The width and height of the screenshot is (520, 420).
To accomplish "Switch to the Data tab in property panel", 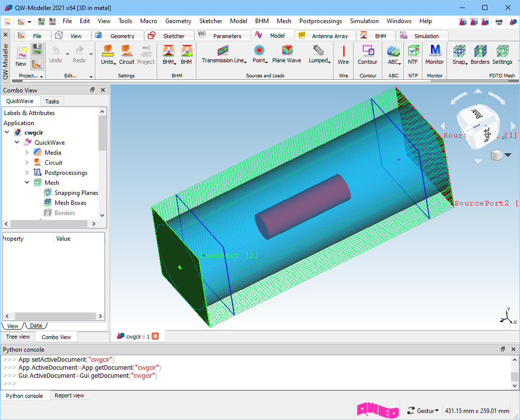I will [x=36, y=326].
